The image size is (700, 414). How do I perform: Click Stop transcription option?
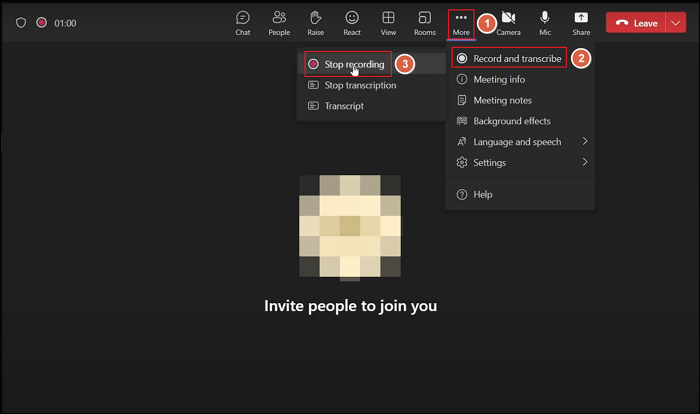coord(359,85)
